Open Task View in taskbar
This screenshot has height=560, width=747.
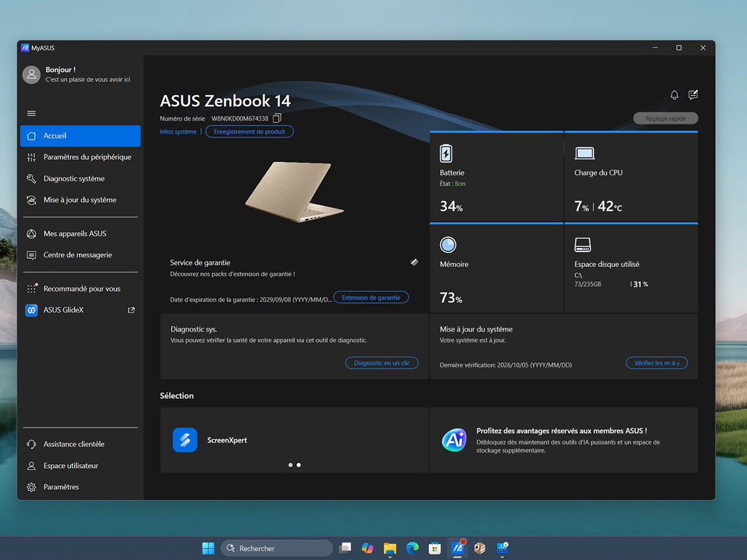click(x=345, y=548)
